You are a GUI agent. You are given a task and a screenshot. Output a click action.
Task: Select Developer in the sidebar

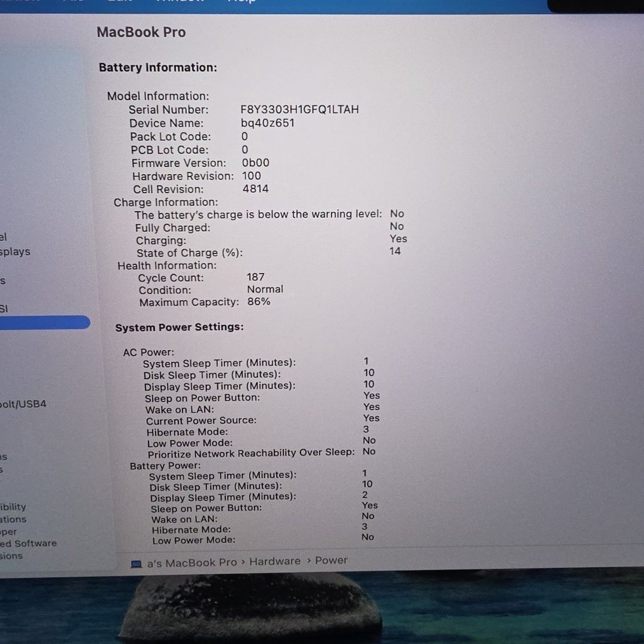coord(10,531)
